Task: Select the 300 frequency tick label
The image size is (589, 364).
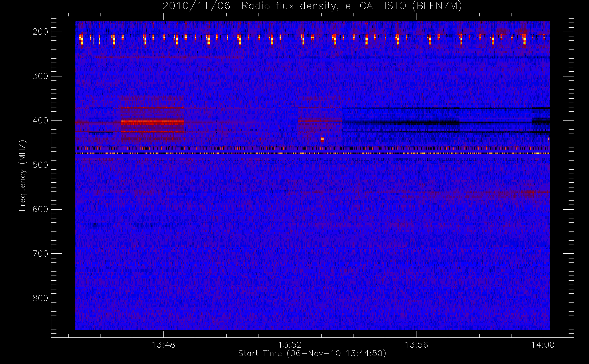Action: [x=40, y=76]
